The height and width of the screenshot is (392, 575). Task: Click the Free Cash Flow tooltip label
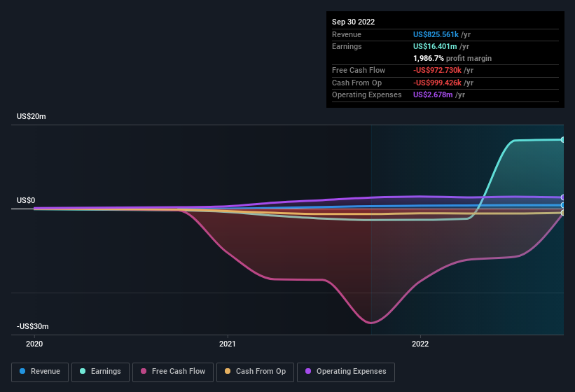(359, 70)
